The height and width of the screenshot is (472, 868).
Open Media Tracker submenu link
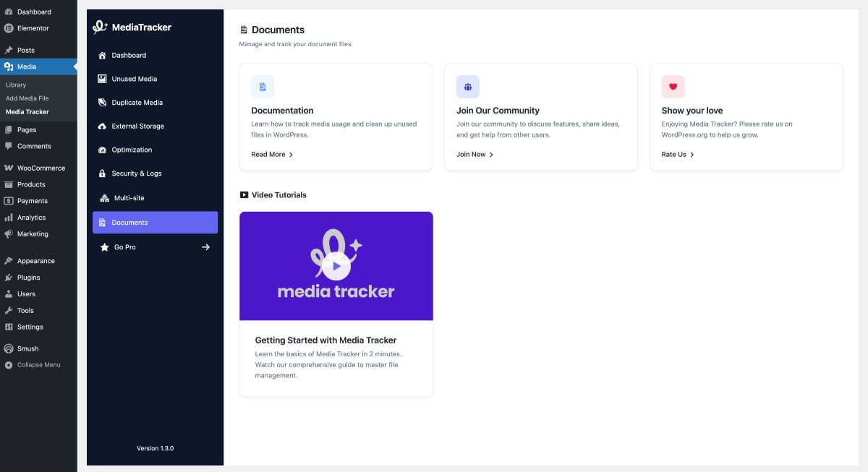coord(27,112)
